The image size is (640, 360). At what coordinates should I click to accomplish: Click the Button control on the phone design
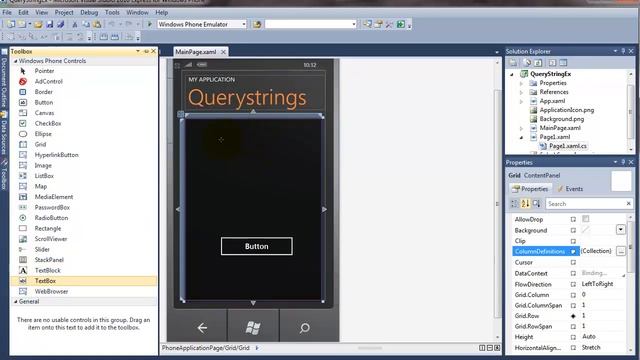[257, 247]
